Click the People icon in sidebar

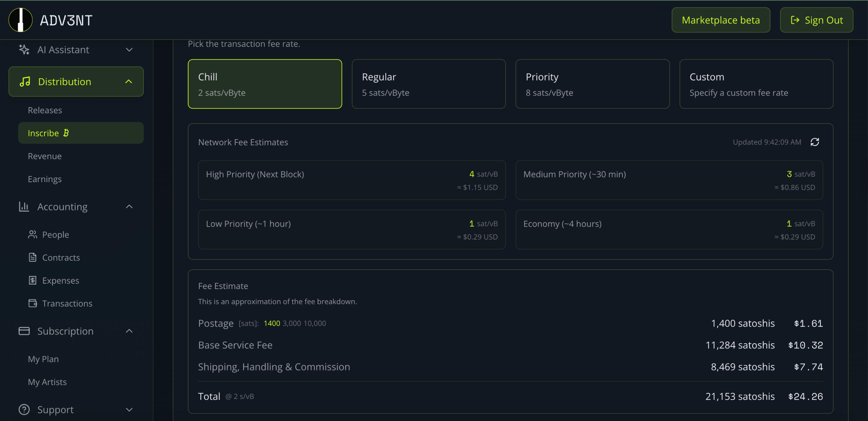click(33, 234)
